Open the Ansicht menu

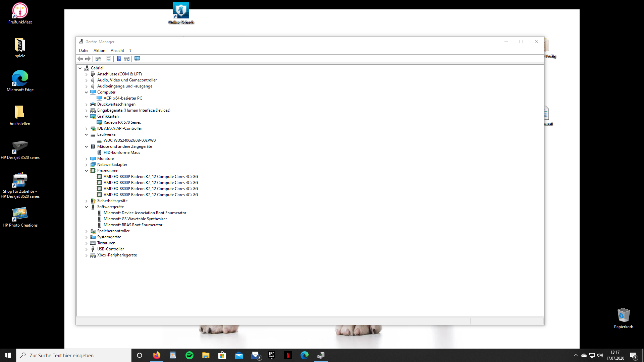(117, 51)
